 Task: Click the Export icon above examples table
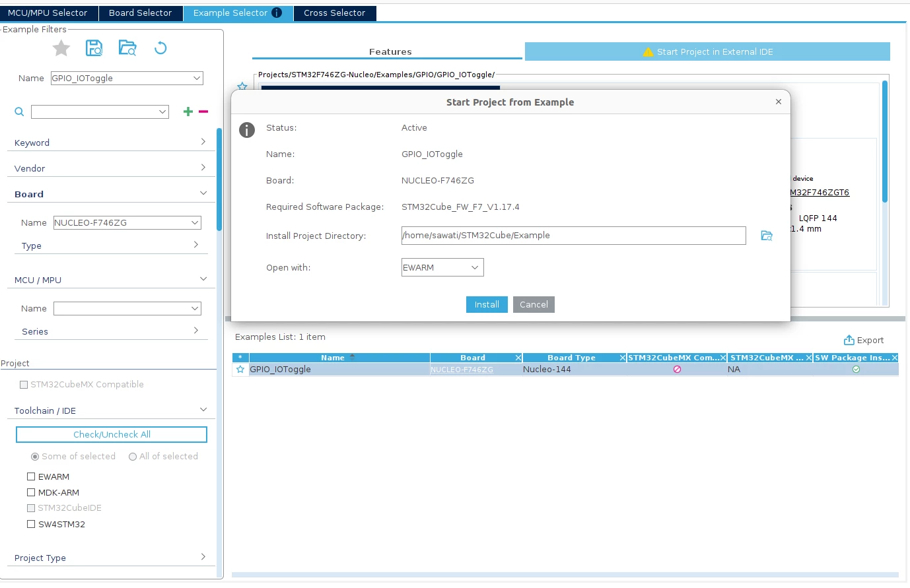click(x=849, y=340)
